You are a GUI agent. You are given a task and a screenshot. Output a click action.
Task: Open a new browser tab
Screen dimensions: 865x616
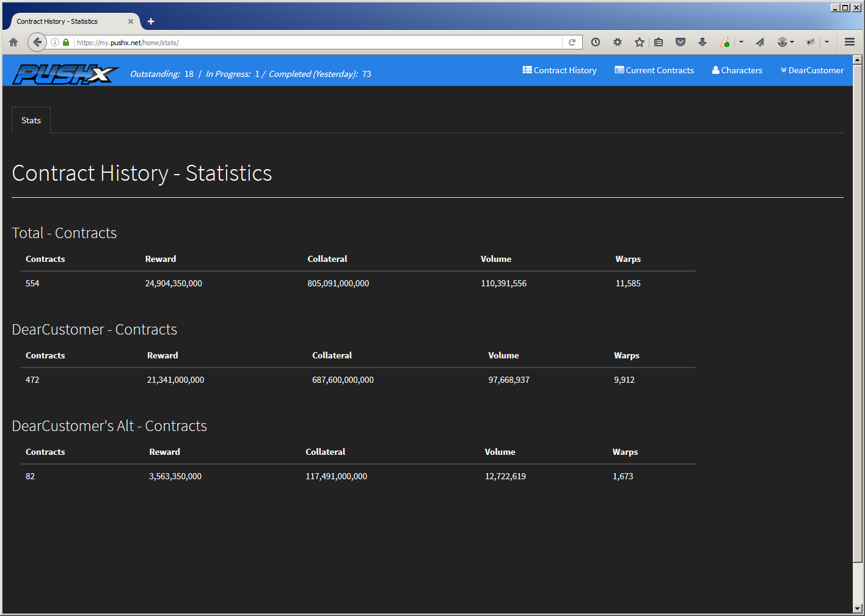[x=151, y=21]
